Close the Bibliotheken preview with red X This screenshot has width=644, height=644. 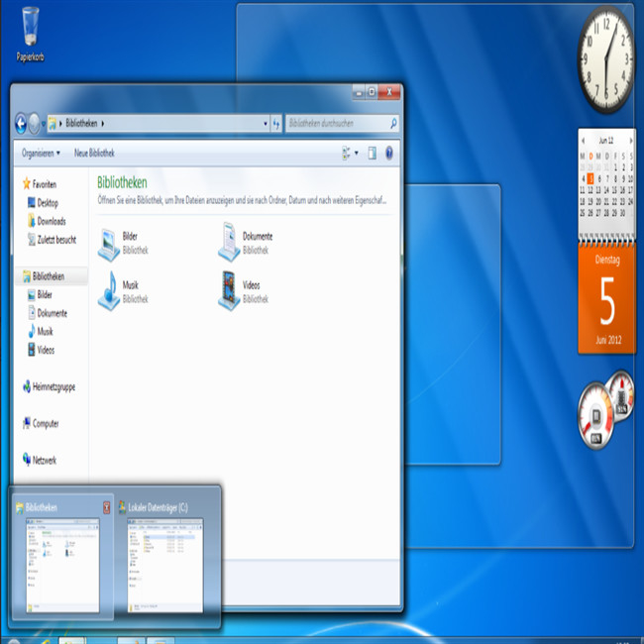(106, 507)
